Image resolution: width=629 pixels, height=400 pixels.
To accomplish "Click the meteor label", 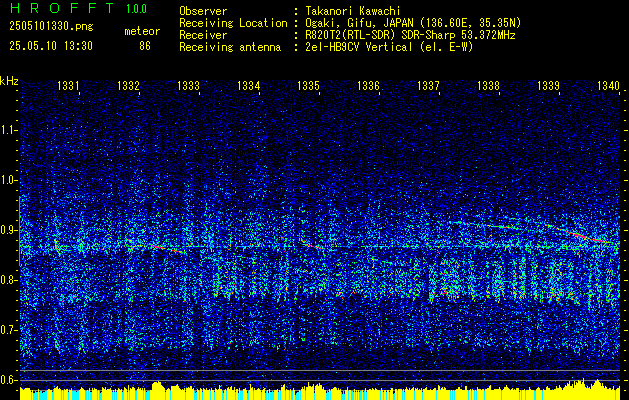I will pyautogui.click(x=142, y=31).
